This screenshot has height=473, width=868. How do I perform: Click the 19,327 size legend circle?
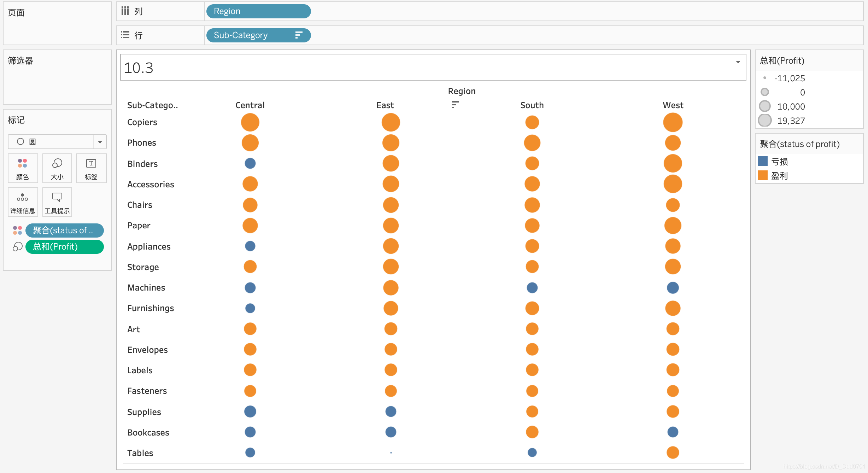point(765,121)
